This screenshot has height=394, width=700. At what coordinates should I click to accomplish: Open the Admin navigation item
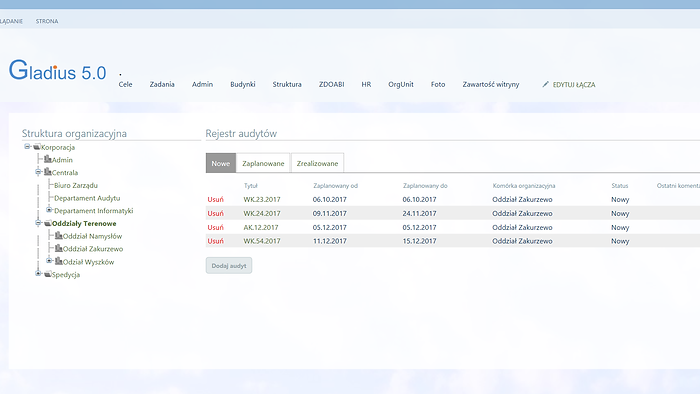pos(202,84)
